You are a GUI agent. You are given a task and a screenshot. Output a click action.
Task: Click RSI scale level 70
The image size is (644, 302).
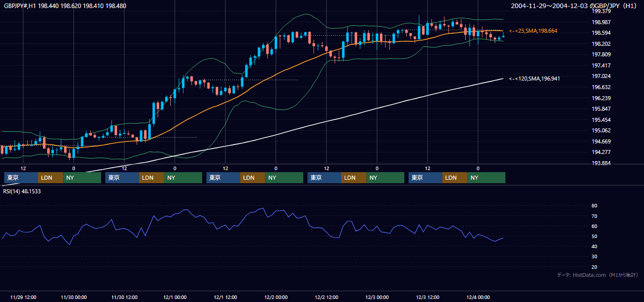coord(594,216)
